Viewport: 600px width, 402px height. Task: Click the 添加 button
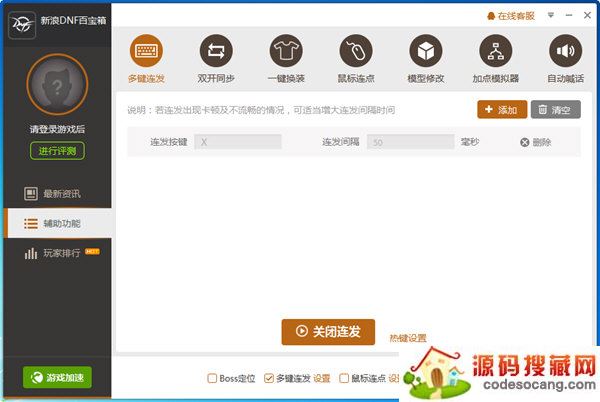pos(502,110)
